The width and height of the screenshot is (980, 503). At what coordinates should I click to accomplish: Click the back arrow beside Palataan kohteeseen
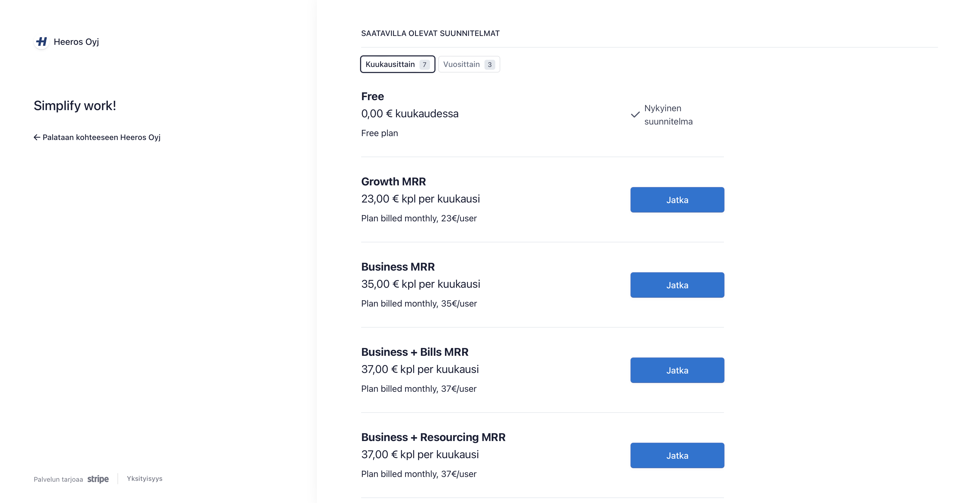37,138
